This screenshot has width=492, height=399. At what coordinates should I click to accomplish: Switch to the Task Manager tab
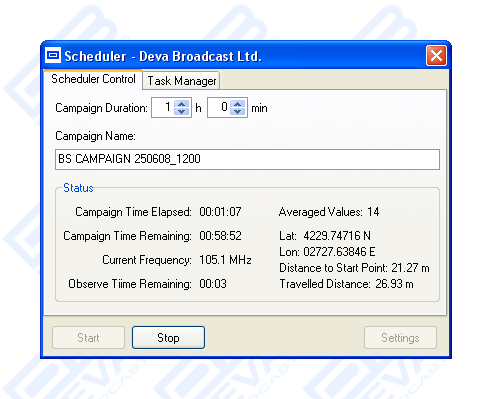tap(182, 81)
